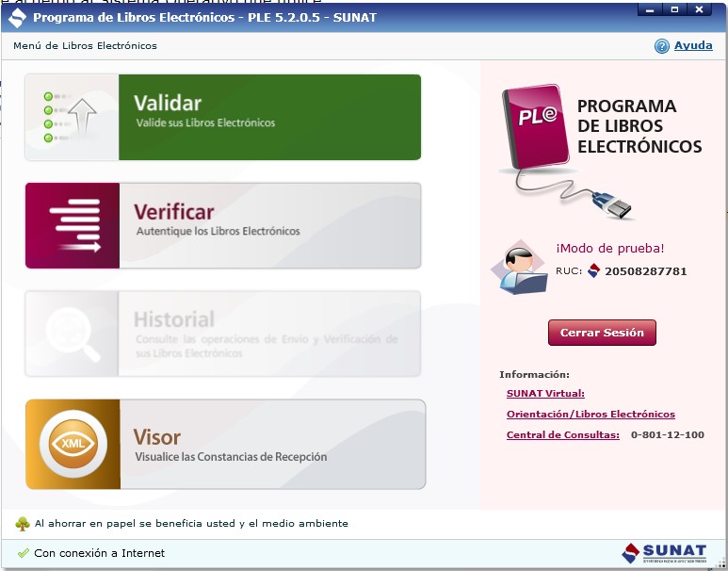728x571 pixels.
Task: Click the blue question mark help icon
Action: (x=662, y=46)
